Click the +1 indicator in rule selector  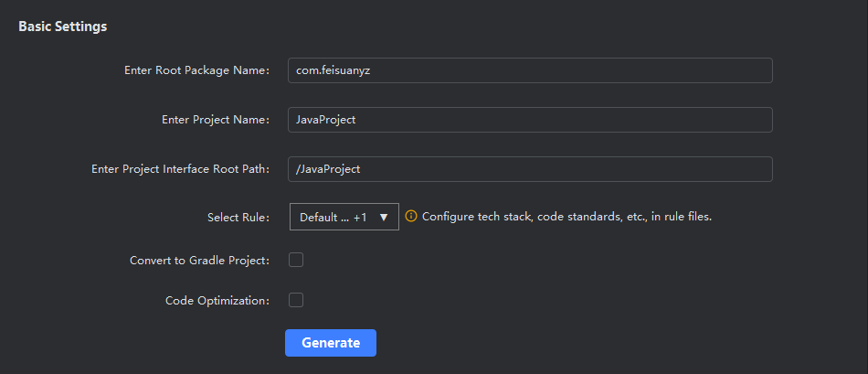coord(360,218)
